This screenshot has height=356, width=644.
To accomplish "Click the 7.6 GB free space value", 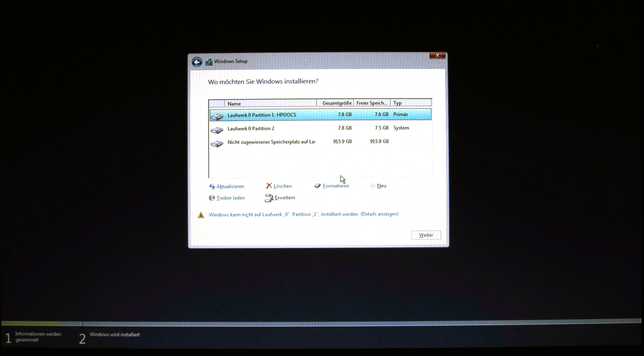I will point(382,114).
